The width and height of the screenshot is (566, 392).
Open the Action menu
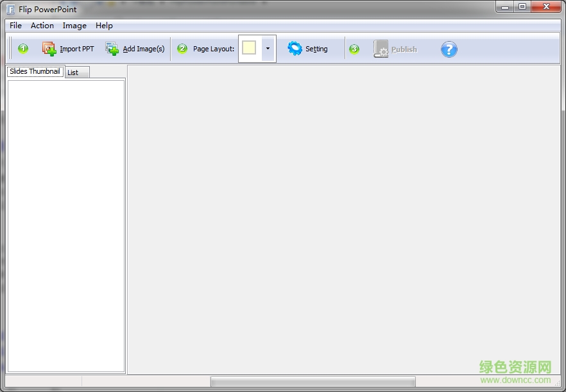[x=42, y=26]
